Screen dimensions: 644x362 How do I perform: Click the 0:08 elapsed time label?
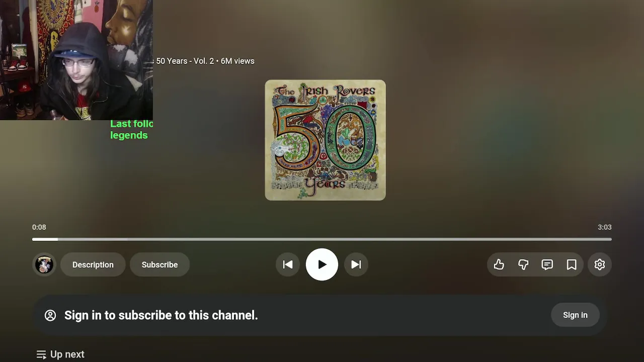coord(39,227)
